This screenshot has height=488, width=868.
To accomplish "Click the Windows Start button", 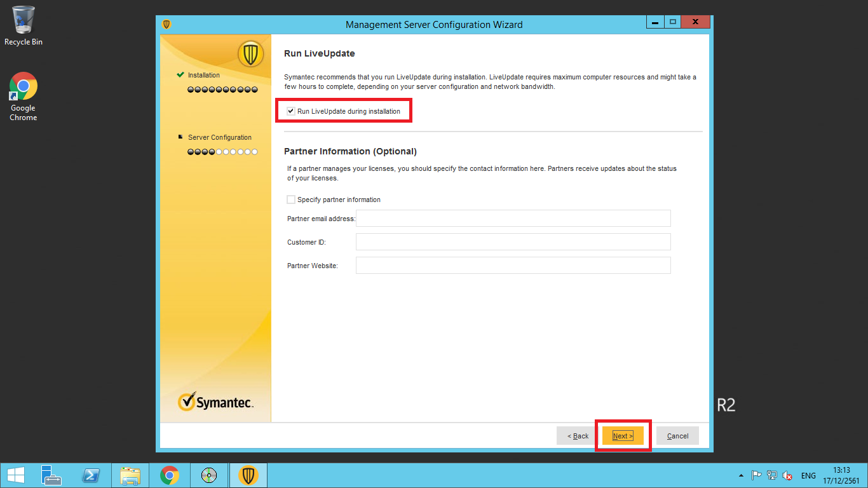I will pyautogui.click(x=15, y=475).
